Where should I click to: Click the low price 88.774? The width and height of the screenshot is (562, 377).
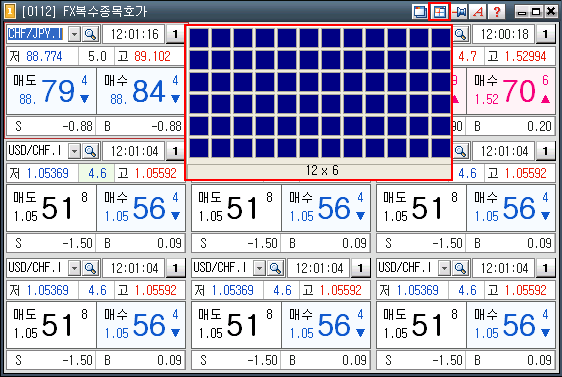coord(44,56)
